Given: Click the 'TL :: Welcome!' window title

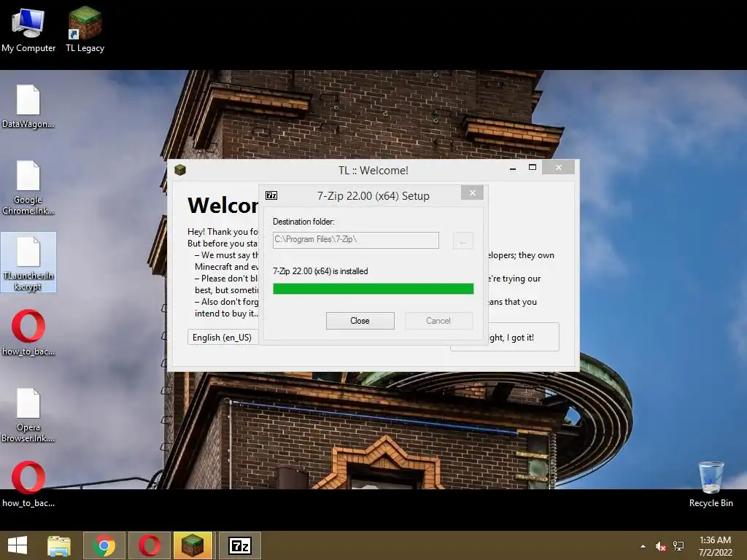Looking at the screenshot, I should [373, 171].
